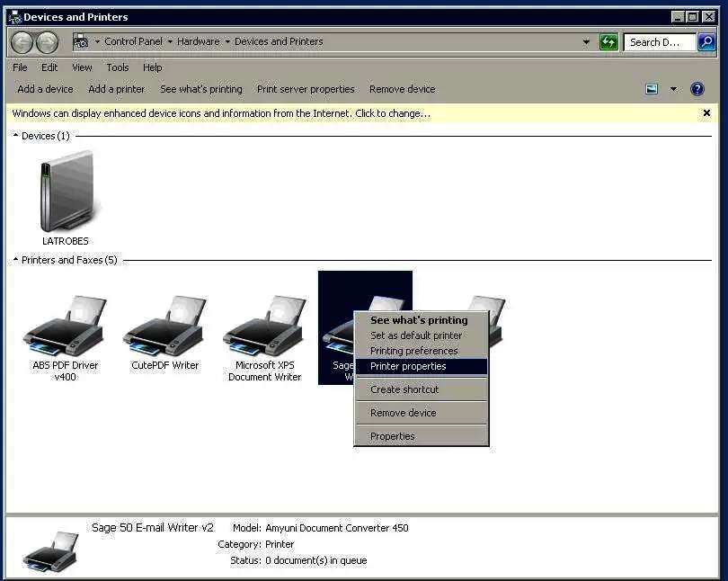Screen dimensions: 728x581
Task: Open the blue Help question mark
Action: [x=697, y=89]
